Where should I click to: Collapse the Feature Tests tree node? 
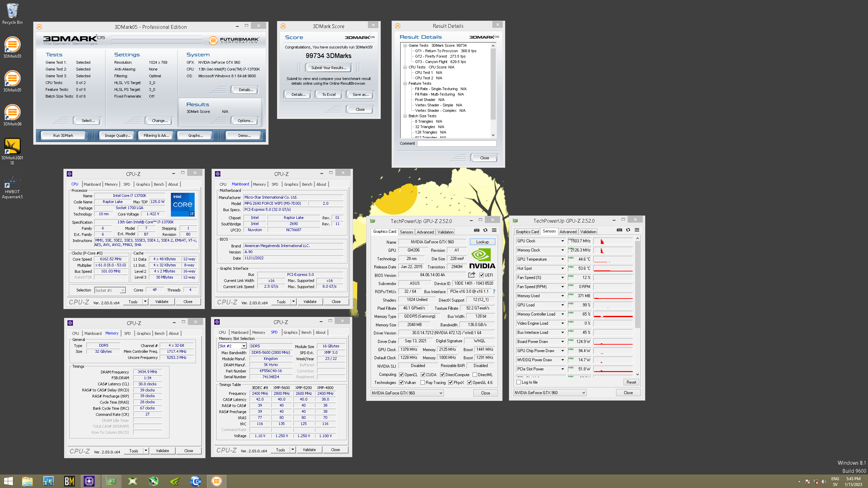click(x=405, y=83)
